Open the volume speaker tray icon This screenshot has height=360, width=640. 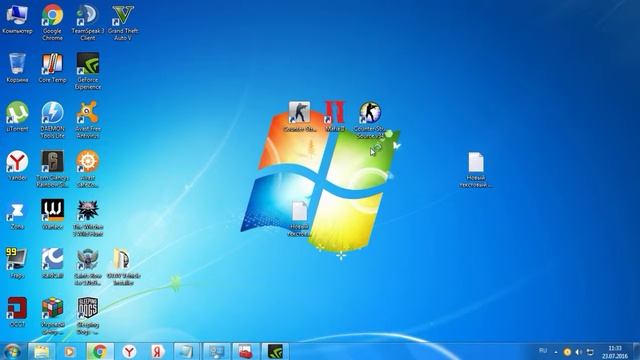[x=578, y=352]
